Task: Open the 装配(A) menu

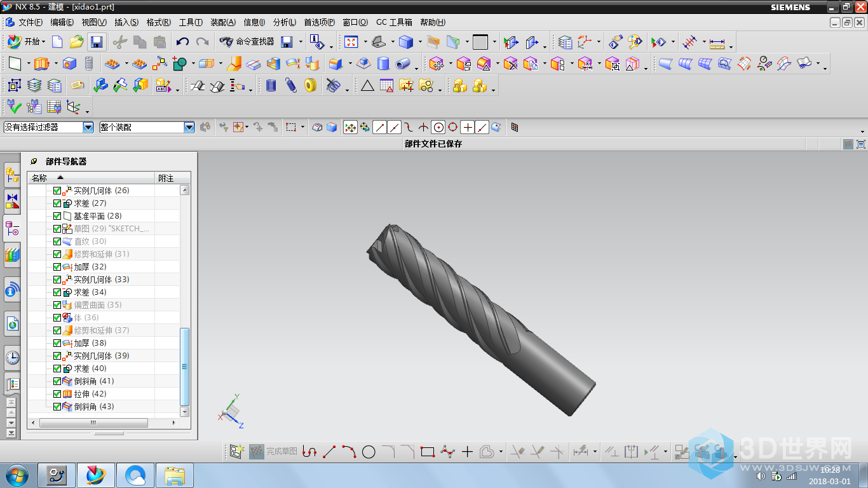Action: coord(223,22)
